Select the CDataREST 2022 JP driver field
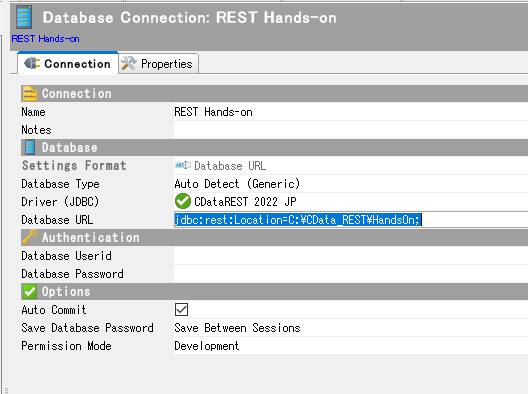528x394 pixels. (351, 202)
